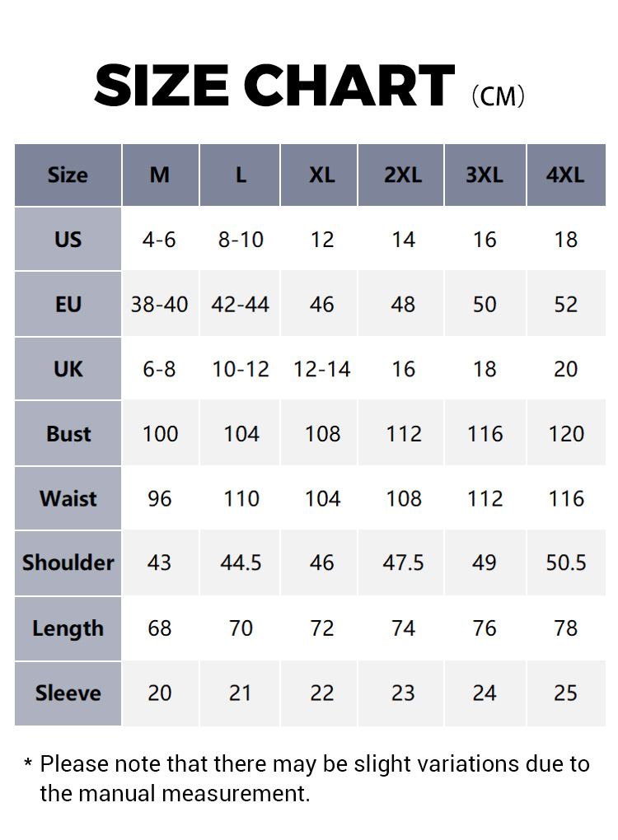This screenshot has height=840, width=618.
Task: Select the Sleeve value 25
Action: pyautogui.click(x=566, y=693)
